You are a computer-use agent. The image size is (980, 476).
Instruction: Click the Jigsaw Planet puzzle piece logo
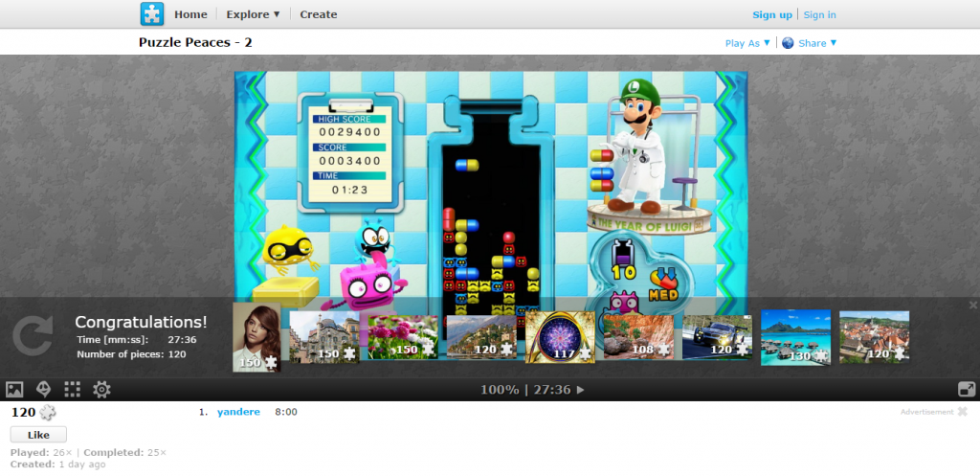pos(152,13)
